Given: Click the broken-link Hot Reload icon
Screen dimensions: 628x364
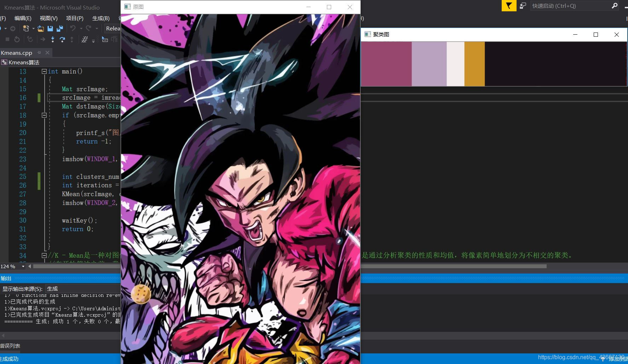Looking at the screenshot, I should 85,39.
